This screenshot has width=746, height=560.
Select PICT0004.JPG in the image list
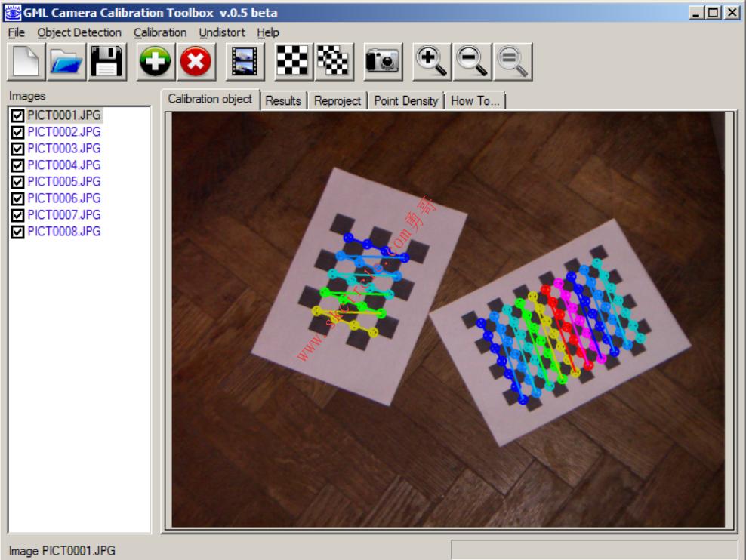pyautogui.click(x=64, y=165)
